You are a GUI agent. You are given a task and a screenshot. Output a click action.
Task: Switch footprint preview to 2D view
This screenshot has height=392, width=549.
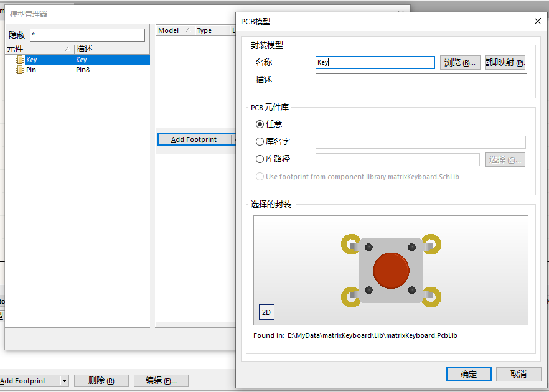[x=266, y=312]
